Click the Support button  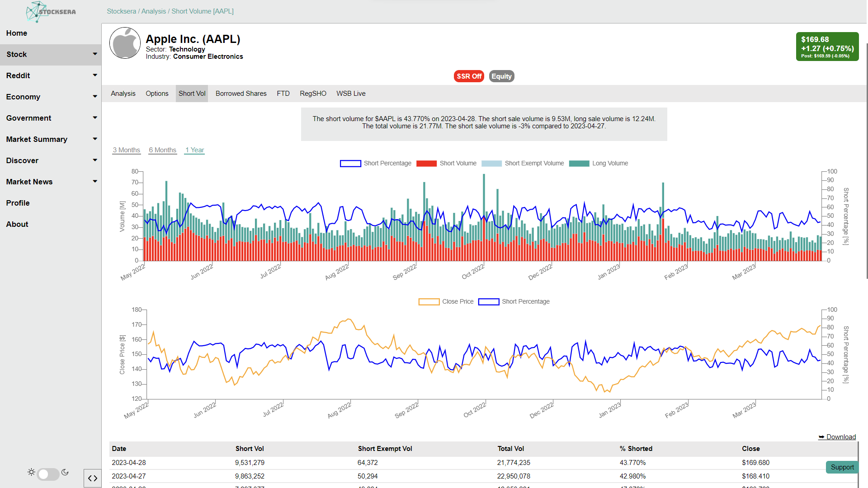pyautogui.click(x=842, y=467)
